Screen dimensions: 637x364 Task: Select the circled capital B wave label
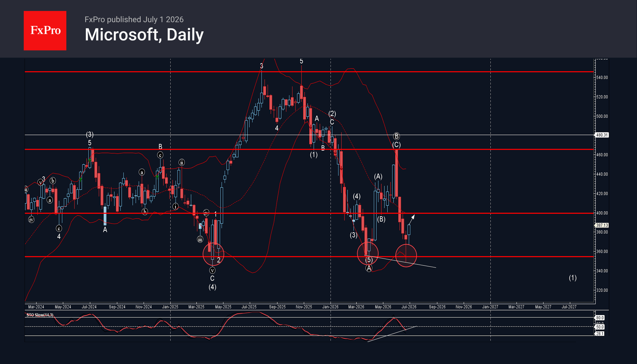tap(396, 136)
